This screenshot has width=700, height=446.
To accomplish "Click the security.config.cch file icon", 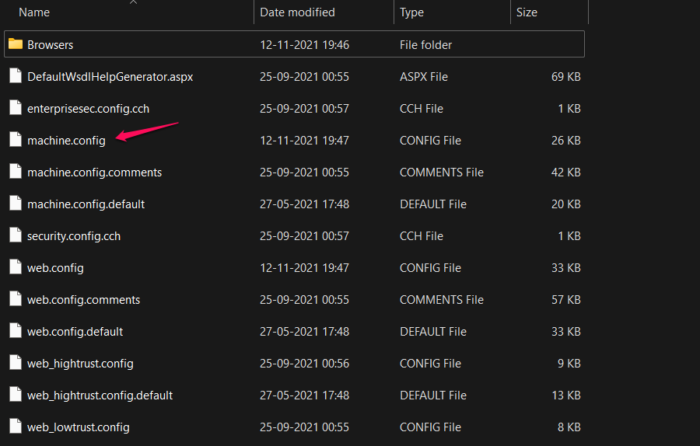I will pos(14,236).
